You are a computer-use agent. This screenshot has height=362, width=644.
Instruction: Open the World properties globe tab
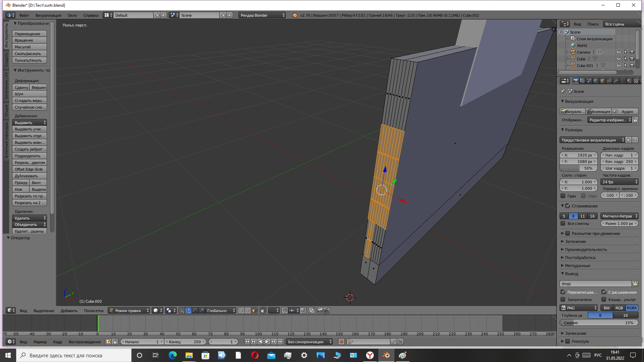pos(596,81)
